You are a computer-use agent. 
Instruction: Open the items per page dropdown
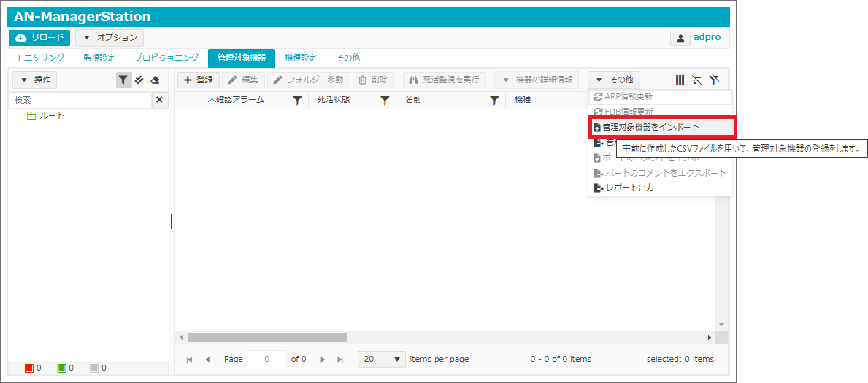pyautogui.click(x=382, y=359)
